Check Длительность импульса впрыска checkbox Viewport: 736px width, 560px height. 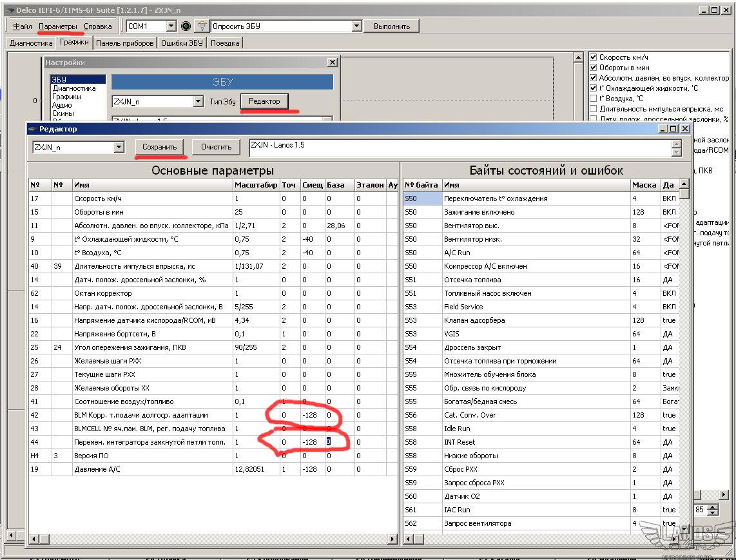[594, 109]
